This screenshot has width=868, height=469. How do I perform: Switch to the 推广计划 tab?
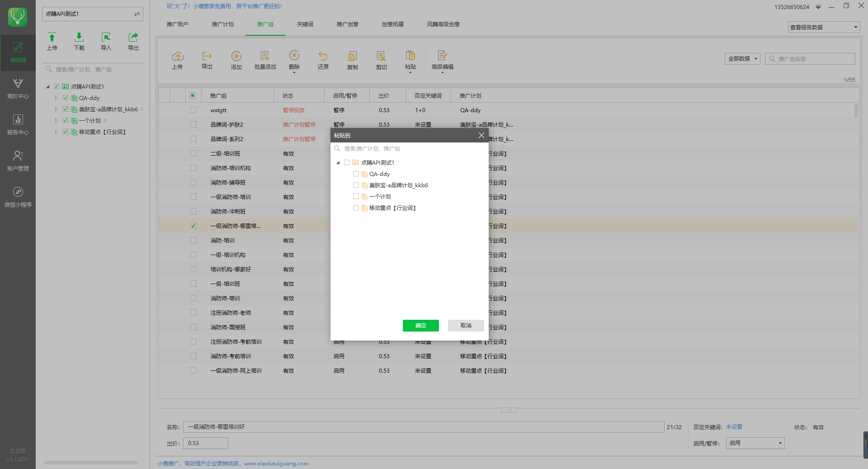(222, 24)
